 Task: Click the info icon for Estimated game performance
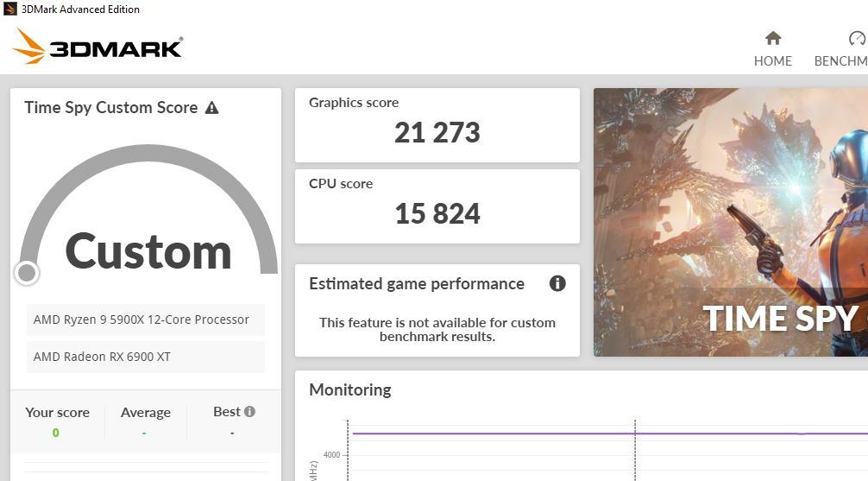click(557, 283)
